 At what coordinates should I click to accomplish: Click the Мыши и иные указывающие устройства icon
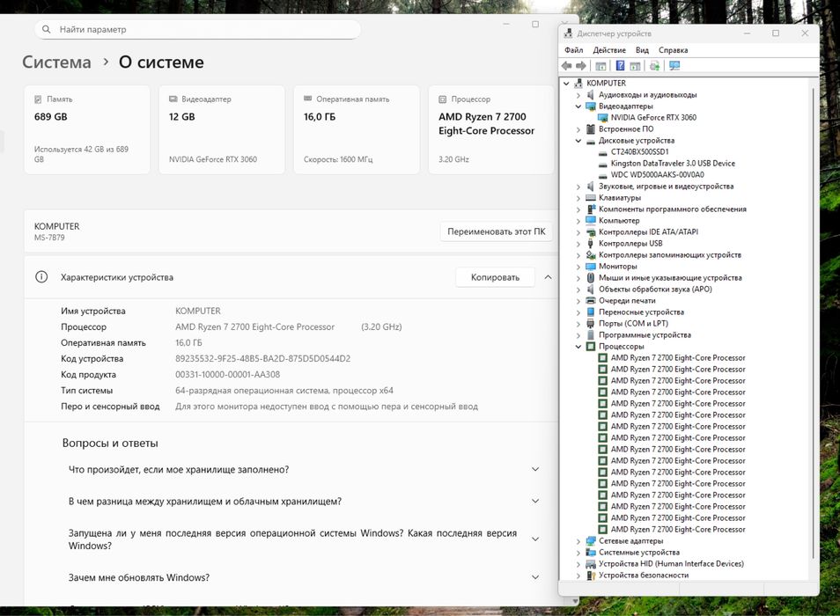[x=590, y=278]
